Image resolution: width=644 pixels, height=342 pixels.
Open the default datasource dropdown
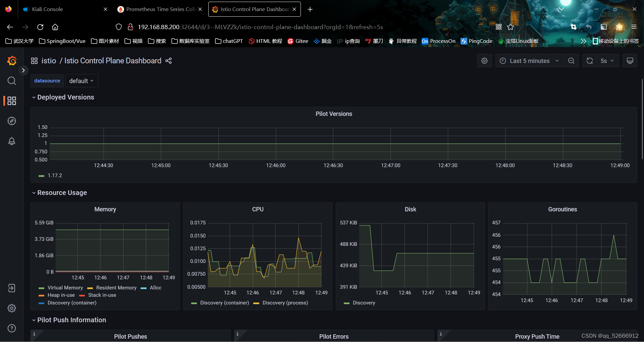tap(82, 81)
